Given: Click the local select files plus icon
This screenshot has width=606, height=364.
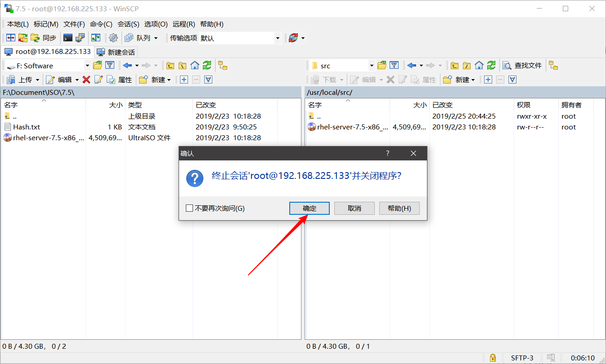Looking at the screenshot, I should click(x=184, y=80).
